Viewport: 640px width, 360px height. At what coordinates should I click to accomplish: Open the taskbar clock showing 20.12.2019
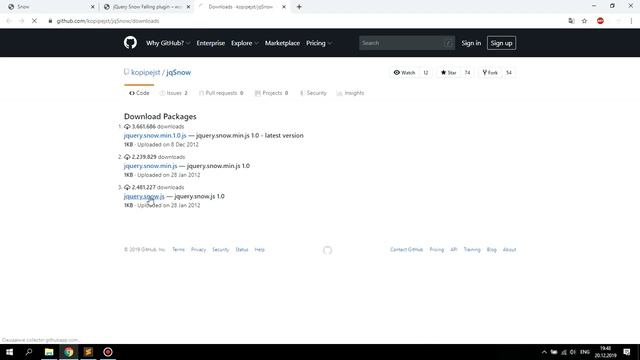click(605, 352)
